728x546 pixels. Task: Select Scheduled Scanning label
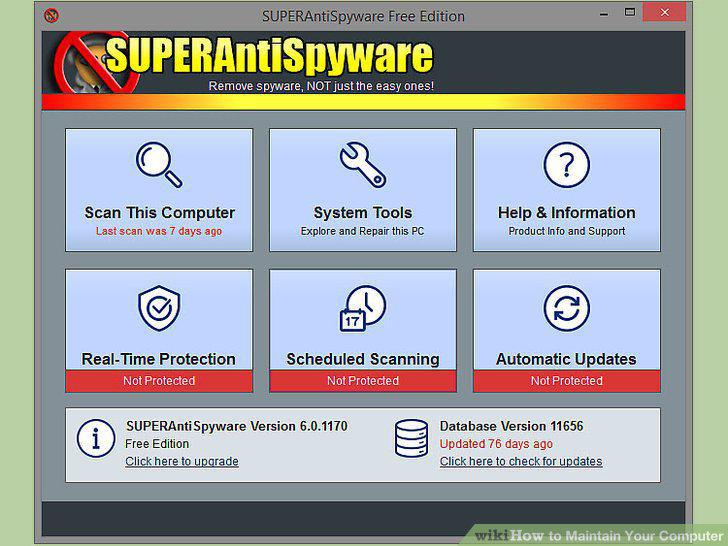tap(363, 359)
